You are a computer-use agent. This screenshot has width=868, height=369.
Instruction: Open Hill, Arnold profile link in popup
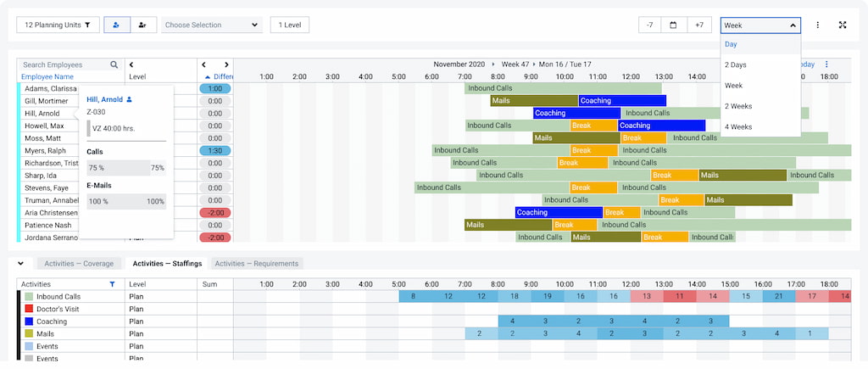(x=104, y=100)
